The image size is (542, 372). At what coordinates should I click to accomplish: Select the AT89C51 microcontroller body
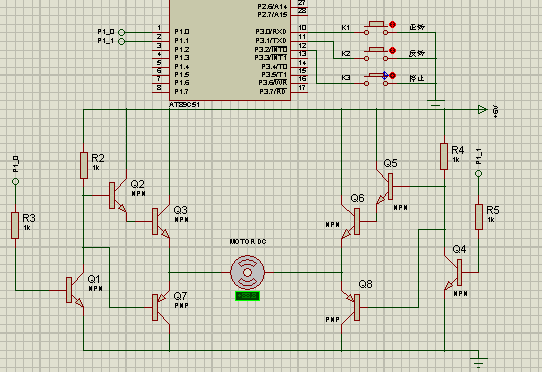pos(230,50)
